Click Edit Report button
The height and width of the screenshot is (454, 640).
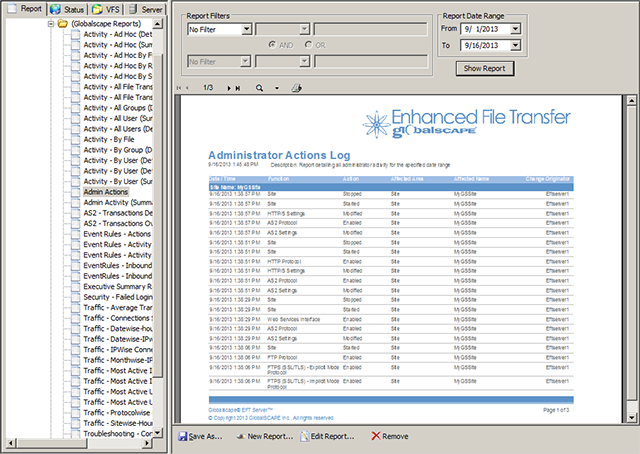click(327, 436)
